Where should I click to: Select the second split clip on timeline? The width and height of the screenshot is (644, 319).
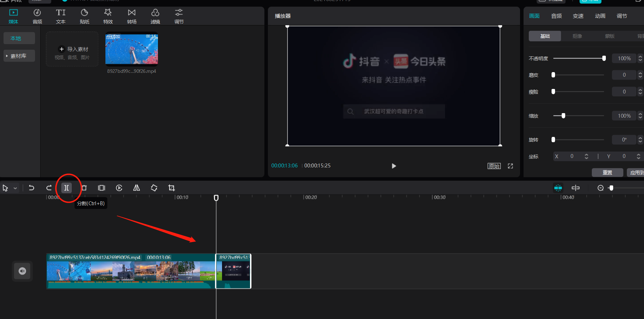[233, 271]
